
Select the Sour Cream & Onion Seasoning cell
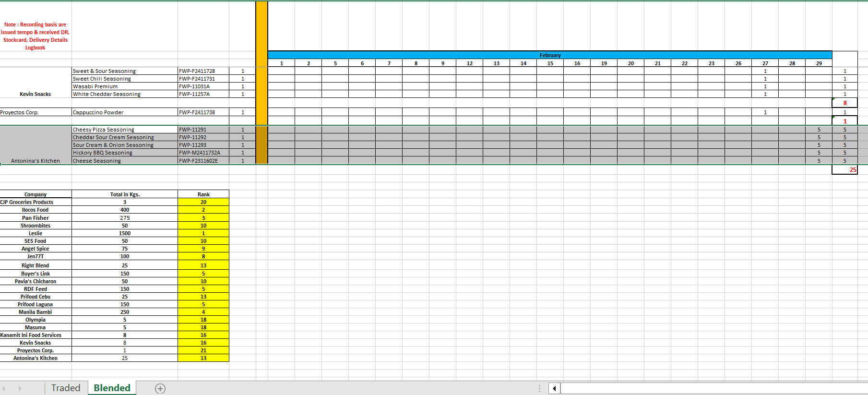coord(125,145)
